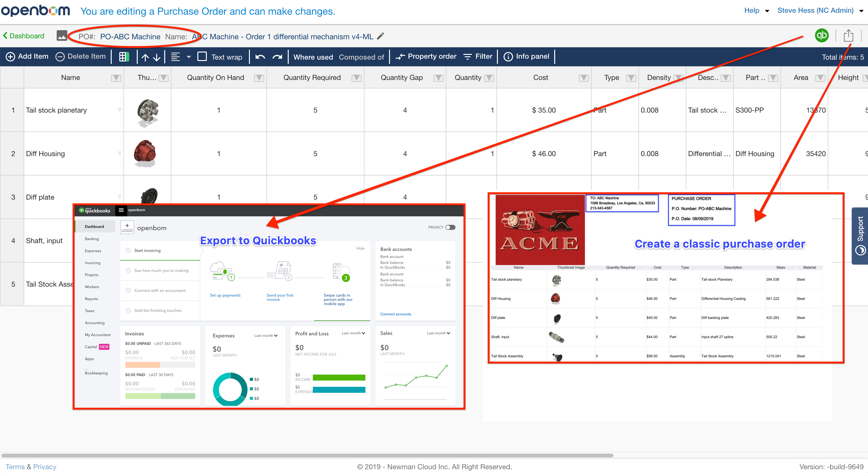The height and width of the screenshot is (473, 868).
Task: Enable the Text wrap checkbox
Action: click(202, 56)
